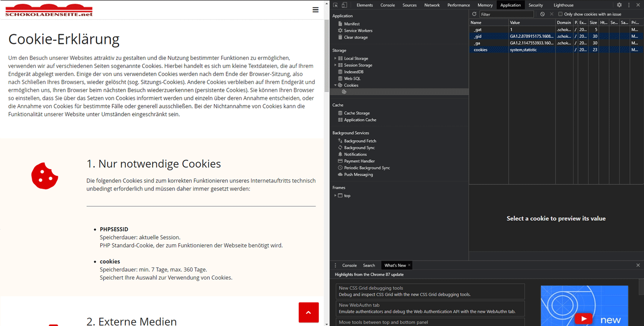644x326 pixels.
Task: Click the red scroll-to-top button
Action: [x=308, y=312]
